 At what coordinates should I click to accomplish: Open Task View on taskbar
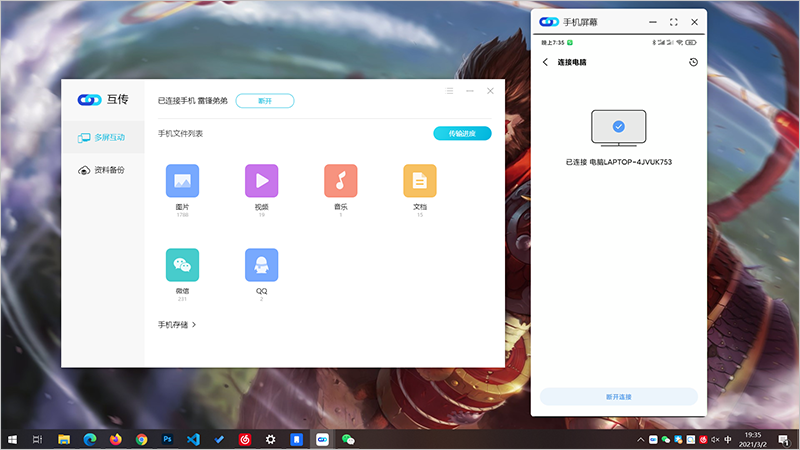pos(37,439)
